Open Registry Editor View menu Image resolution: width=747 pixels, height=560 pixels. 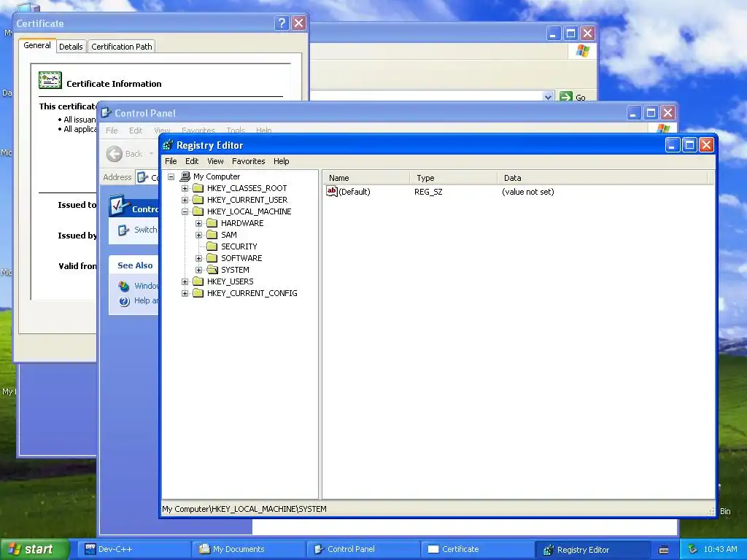[215, 161]
